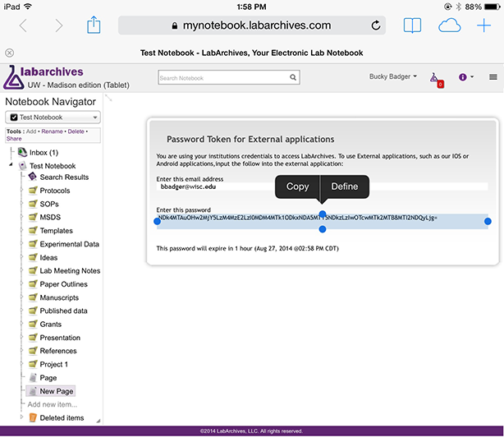The height and width of the screenshot is (442, 504).
Task: Click the Test Notebook book icon in tree
Action: click(x=23, y=166)
